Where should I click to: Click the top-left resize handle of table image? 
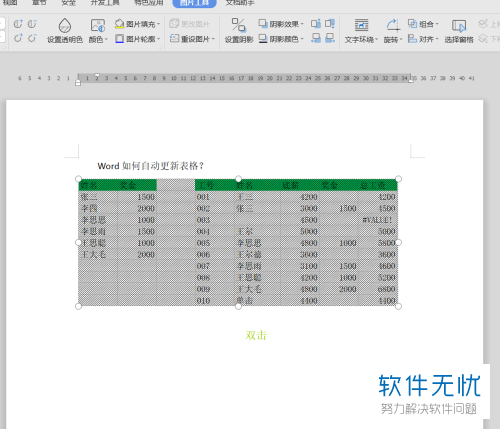tap(78, 179)
